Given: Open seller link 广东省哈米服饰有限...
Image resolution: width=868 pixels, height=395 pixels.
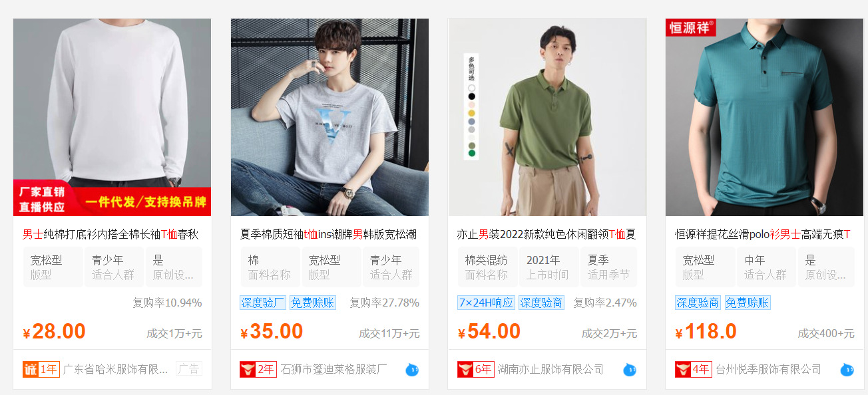Looking at the screenshot, I should click(115, 369).
